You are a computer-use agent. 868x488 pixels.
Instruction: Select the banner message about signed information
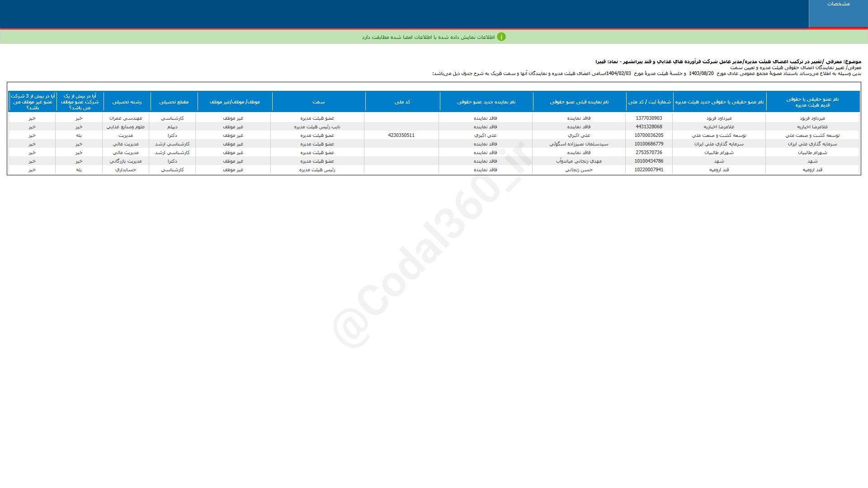click(x=428, y=37)
